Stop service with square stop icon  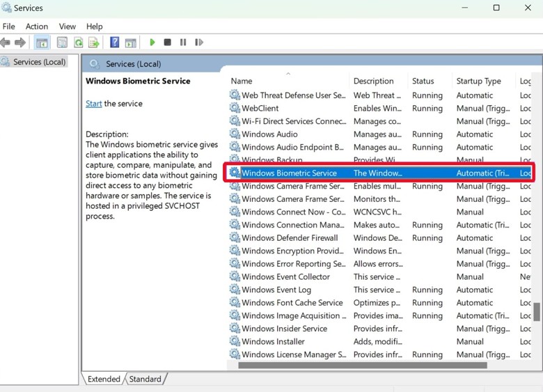(168, 42)
